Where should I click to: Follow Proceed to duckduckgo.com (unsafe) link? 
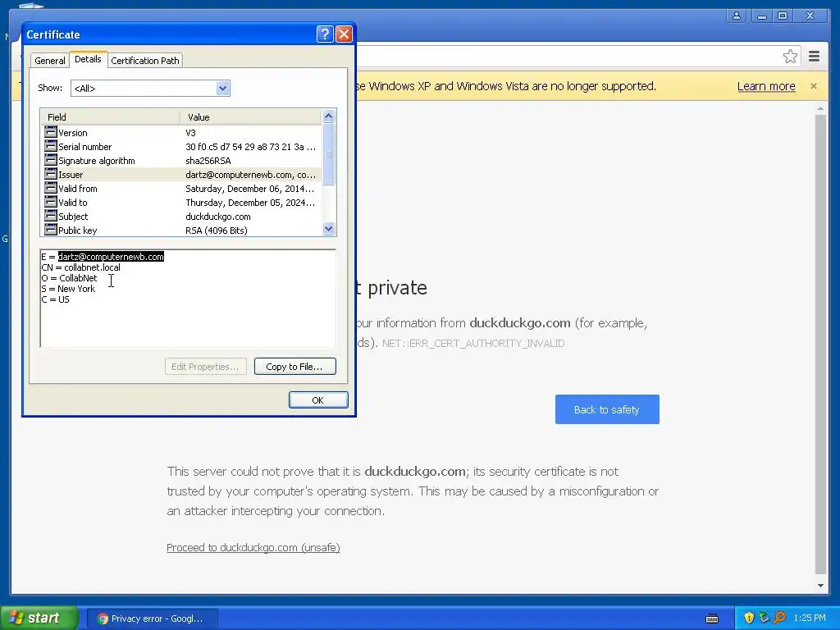[253, 547]
